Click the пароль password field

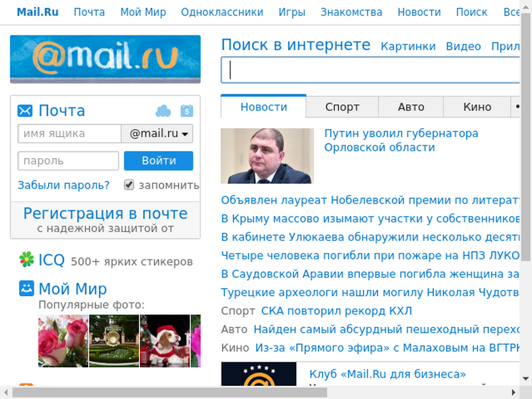[x=68, y=161]
